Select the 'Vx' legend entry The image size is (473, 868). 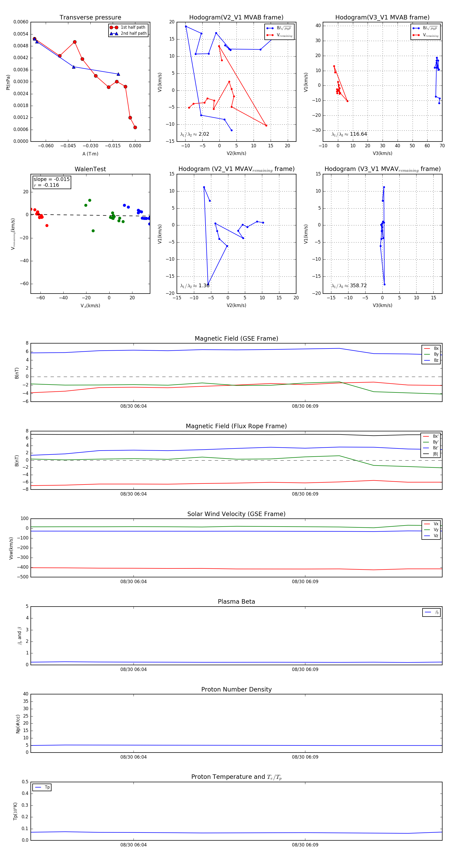431,524
